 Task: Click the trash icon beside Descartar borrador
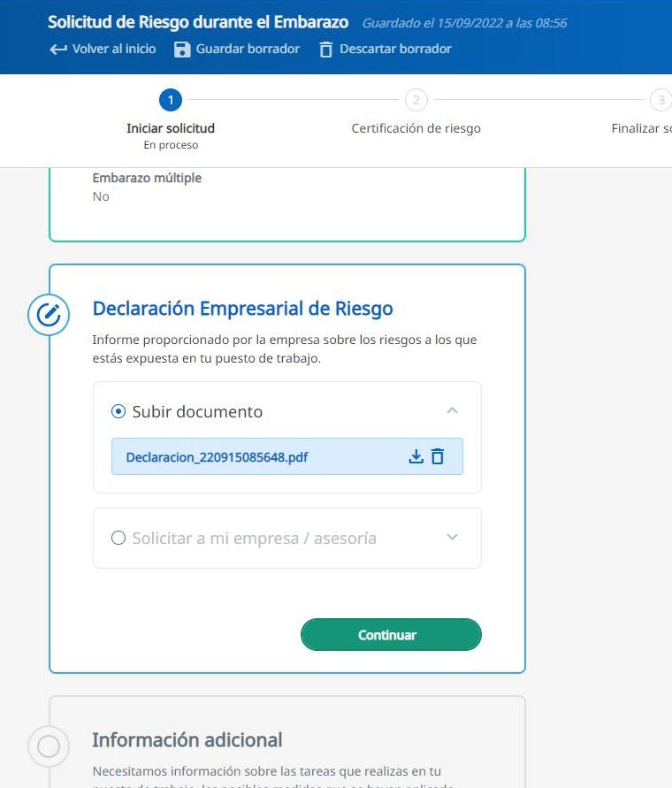(326, 50)
